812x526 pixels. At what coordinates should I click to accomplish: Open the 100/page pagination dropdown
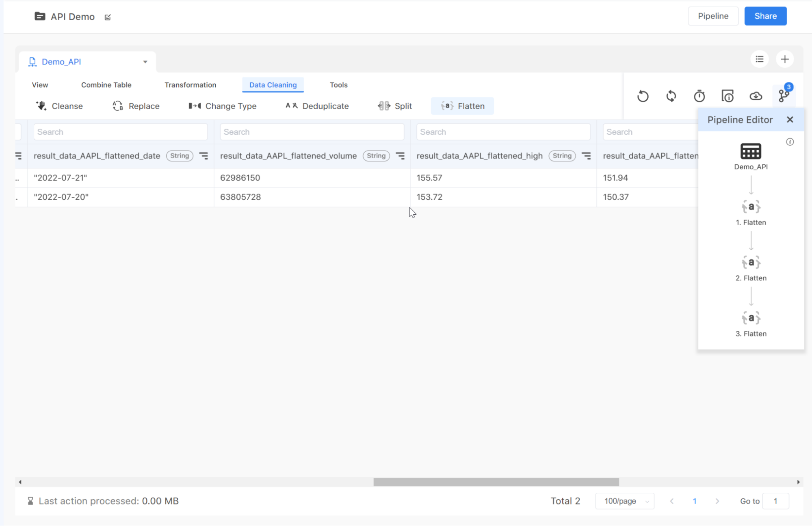(x=624, y=501)
